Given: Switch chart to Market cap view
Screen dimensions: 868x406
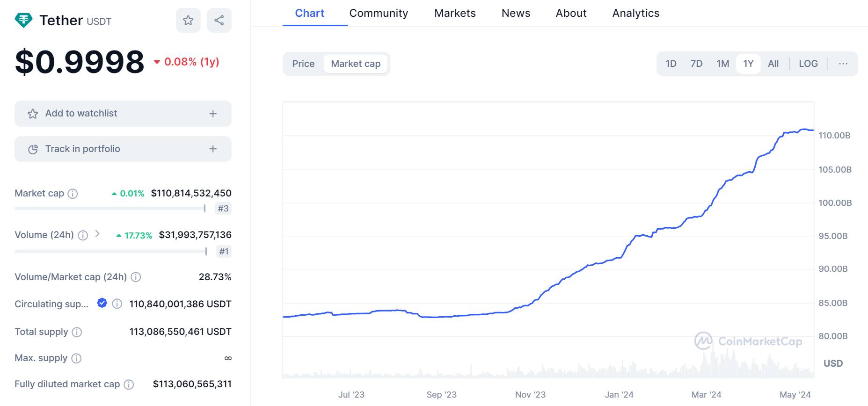Looking at the screenshot, I should 356,64.
